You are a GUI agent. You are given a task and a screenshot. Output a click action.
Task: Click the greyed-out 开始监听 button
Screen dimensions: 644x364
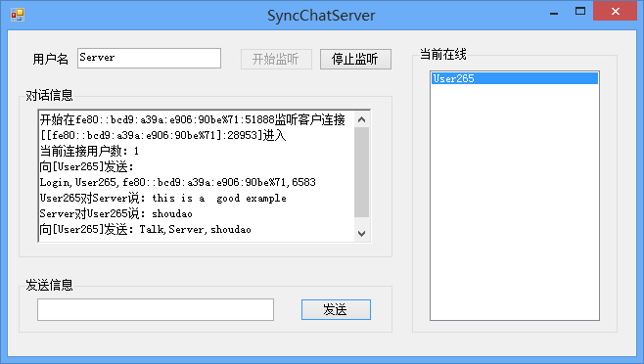276,59
